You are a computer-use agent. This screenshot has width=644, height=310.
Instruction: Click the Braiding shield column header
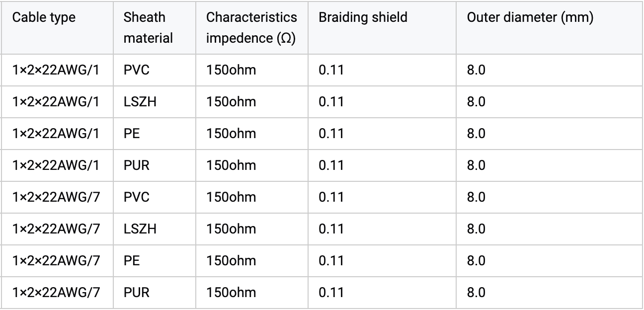[382, 27]
